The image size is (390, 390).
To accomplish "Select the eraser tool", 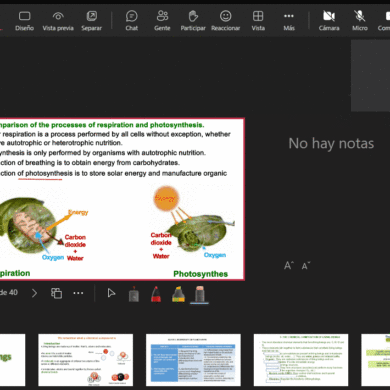I will [x=200, y=295].
